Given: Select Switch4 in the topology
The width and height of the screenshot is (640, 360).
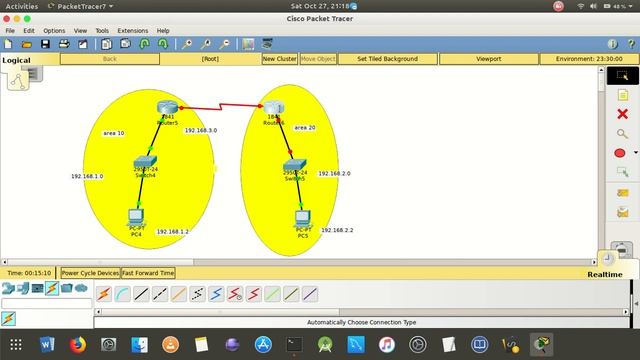Looking at the screenshot, I should coord(145,161).
